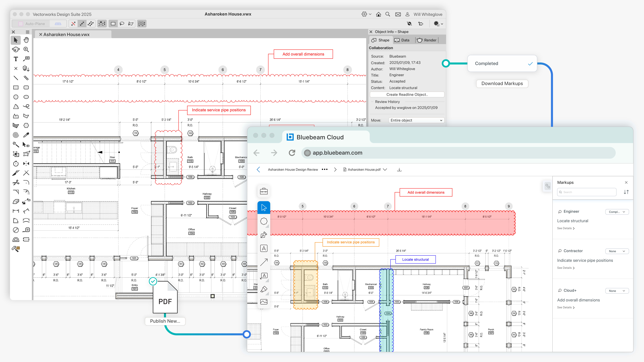
Task: Click Bluebeam briefcase toolbox icon
Action: coord(264,191)
